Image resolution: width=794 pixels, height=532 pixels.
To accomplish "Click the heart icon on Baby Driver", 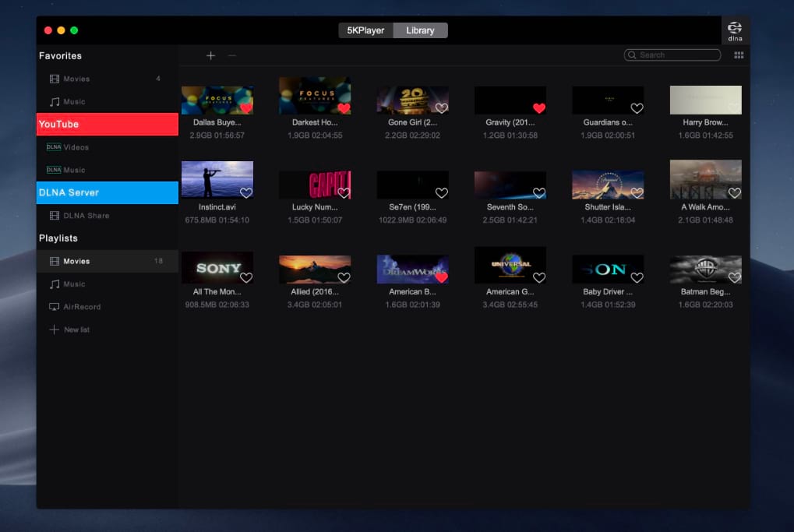I will tap(637, 277).
